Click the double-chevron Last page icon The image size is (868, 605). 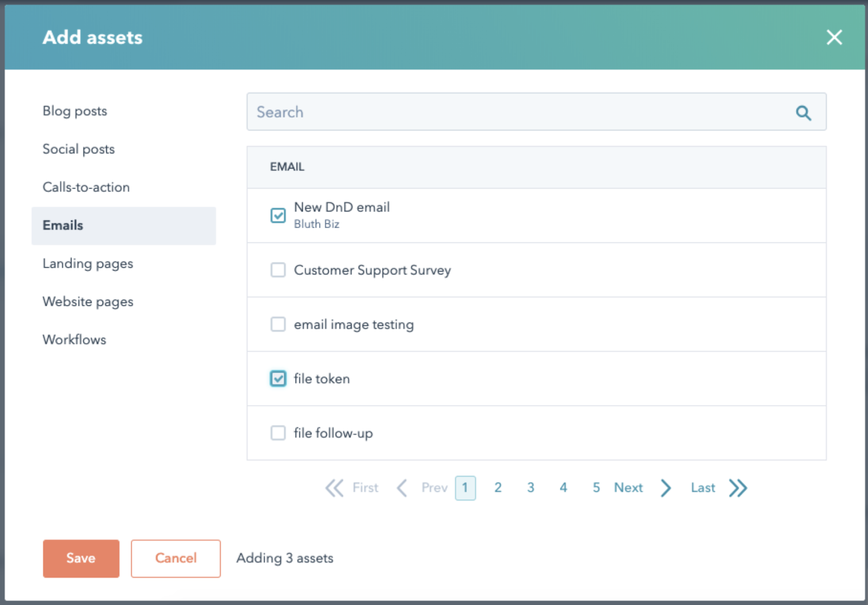(x=738, y=488)
